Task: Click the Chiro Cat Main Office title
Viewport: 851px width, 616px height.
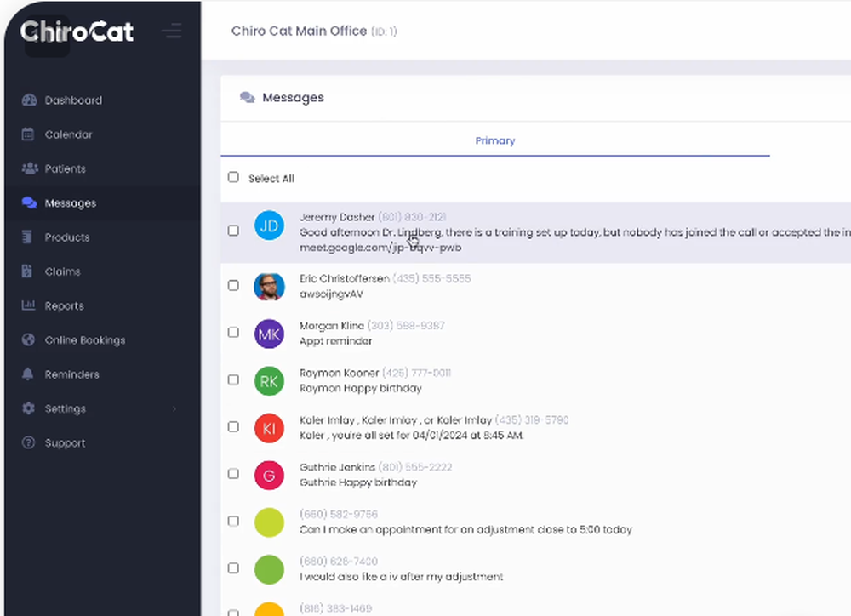Action: point(299,31)
